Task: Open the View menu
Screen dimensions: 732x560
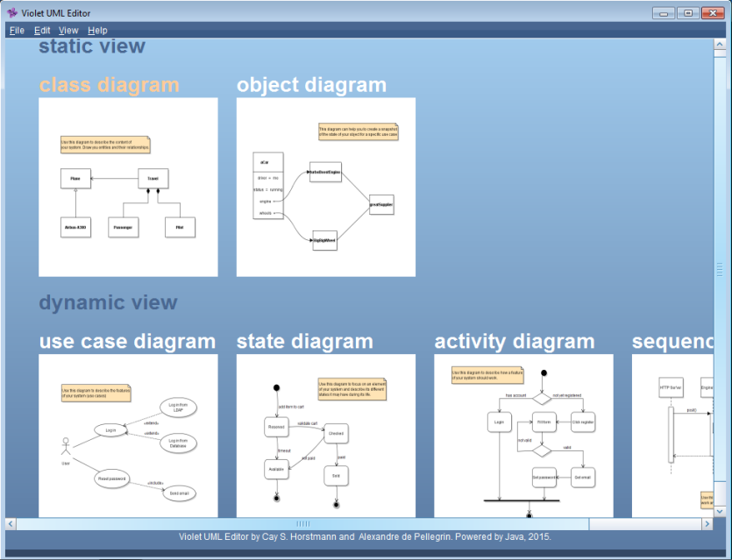Action: (68, 31)
